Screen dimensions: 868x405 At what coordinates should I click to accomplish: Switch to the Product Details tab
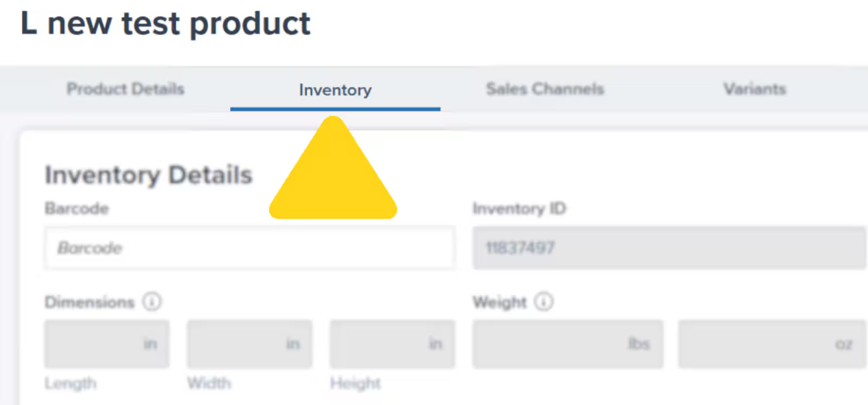(125, 89)
